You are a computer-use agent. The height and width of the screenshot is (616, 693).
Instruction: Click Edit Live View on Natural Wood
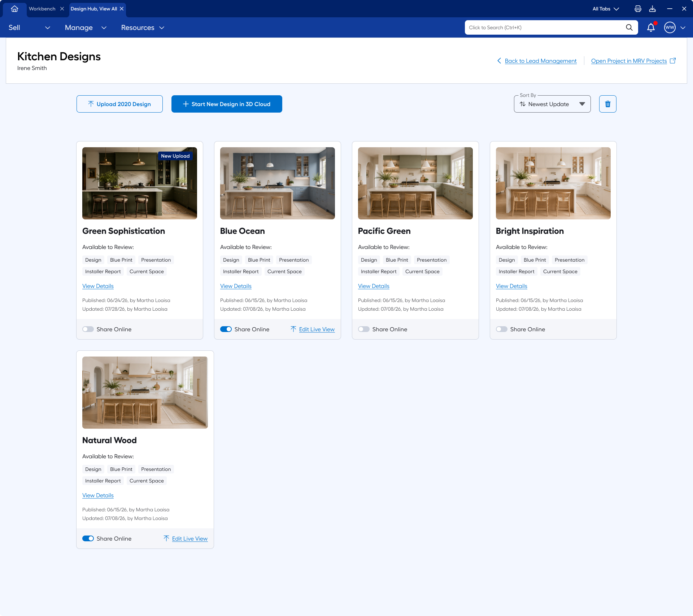[x=190, y=538]
